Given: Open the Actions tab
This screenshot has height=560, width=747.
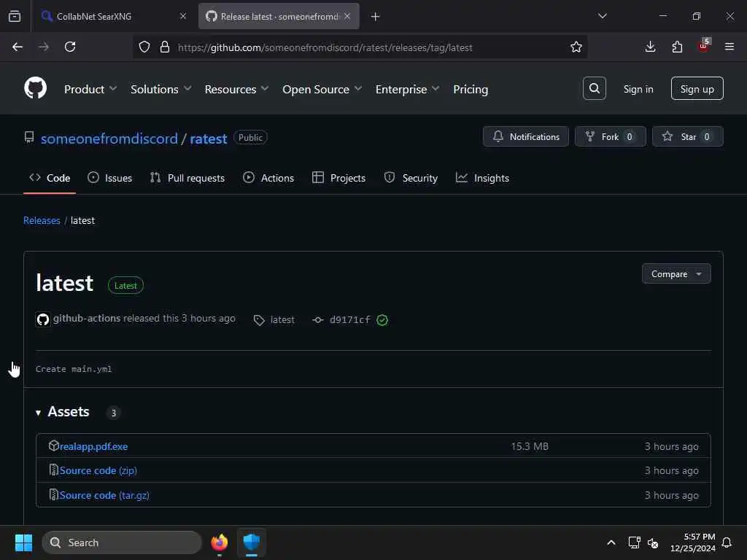Looking at the screenshot, I should [268, 178].
